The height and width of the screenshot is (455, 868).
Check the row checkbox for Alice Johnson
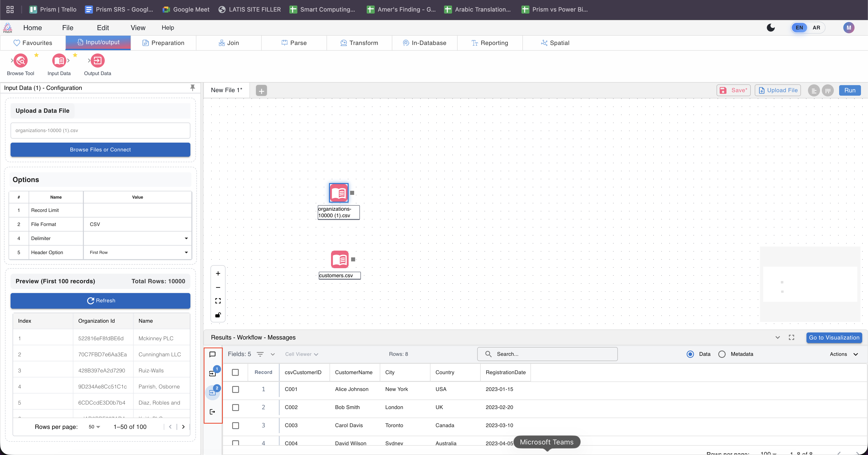236,389
